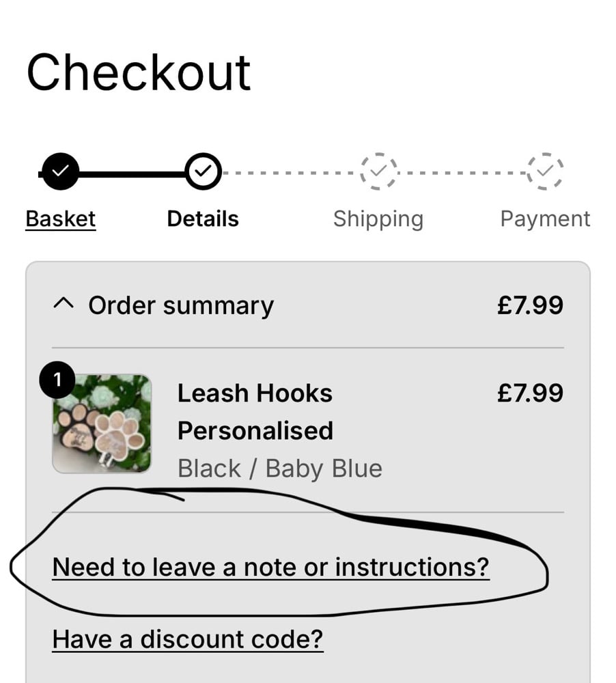Click the Shipping step dashed circle
This screenshot has width=616, height=683.
(x=379, y=171)
